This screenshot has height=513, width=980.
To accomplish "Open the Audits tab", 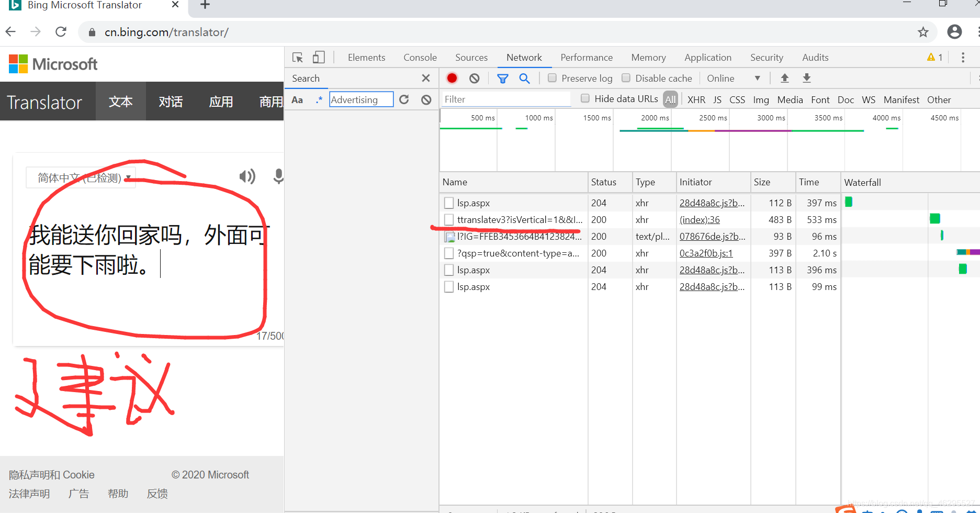I will pos(815,58).
